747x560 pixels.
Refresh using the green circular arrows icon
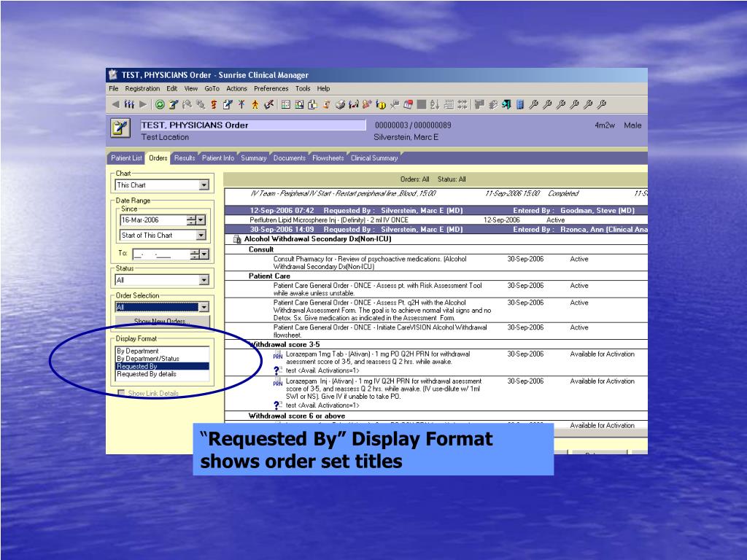tap(160, 104)
